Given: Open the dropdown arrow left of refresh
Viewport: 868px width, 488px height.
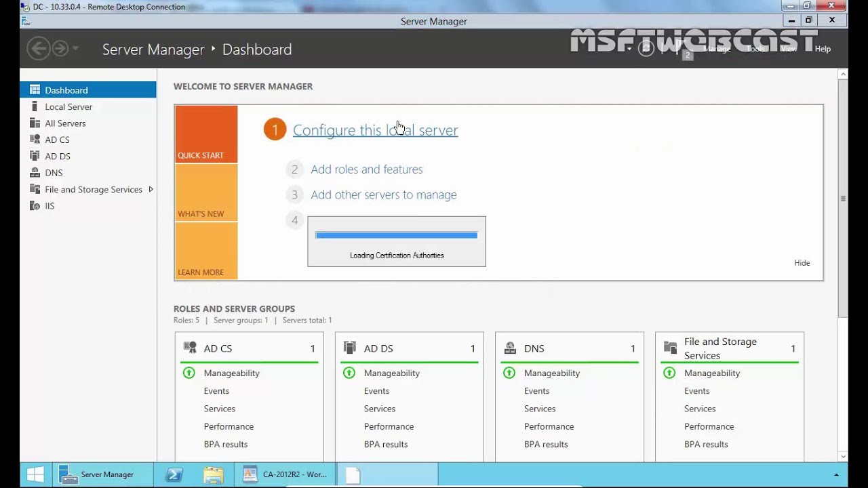Looking at the screenshot, I should [x=629, y=49].
